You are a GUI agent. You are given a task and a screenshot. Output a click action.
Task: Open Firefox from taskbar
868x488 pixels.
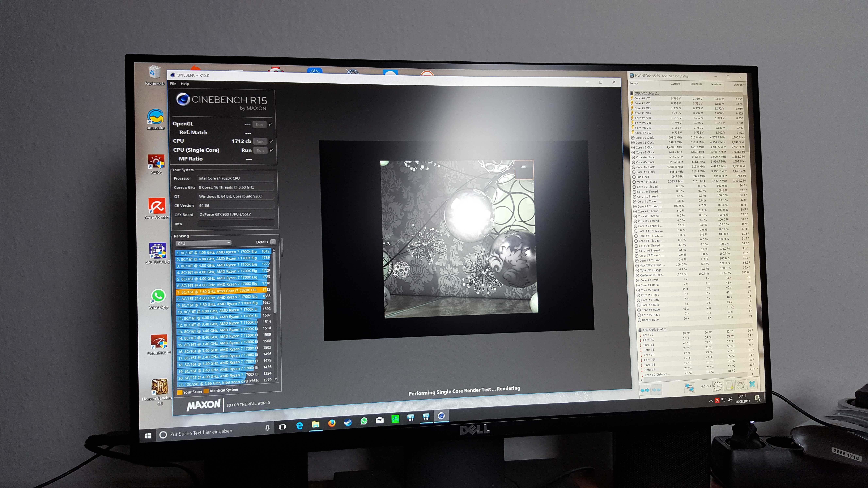click(x=332, y=423)
